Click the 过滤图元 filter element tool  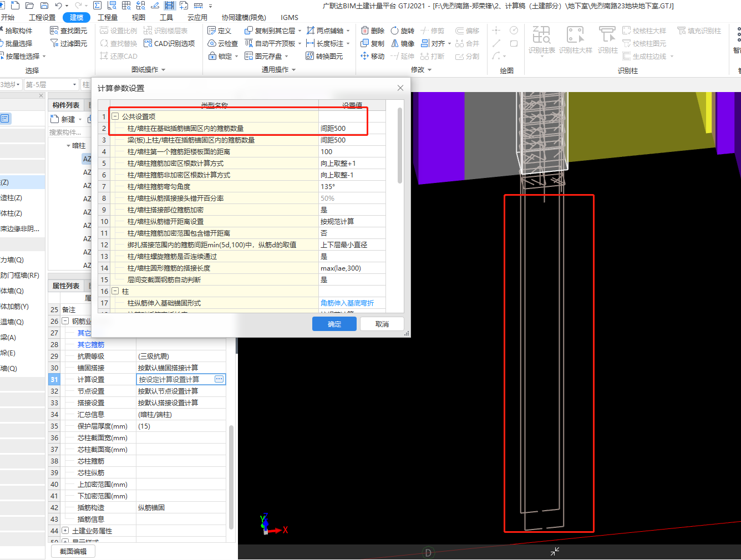68,43
